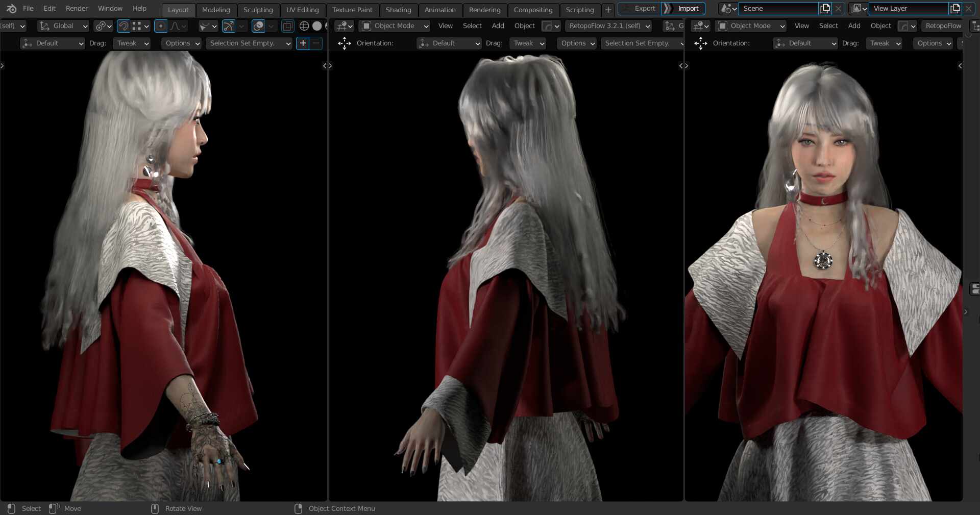The image size is (980, 515).
Task: Open the Global transform orientation dropdown
Action: tap(62, 26)
